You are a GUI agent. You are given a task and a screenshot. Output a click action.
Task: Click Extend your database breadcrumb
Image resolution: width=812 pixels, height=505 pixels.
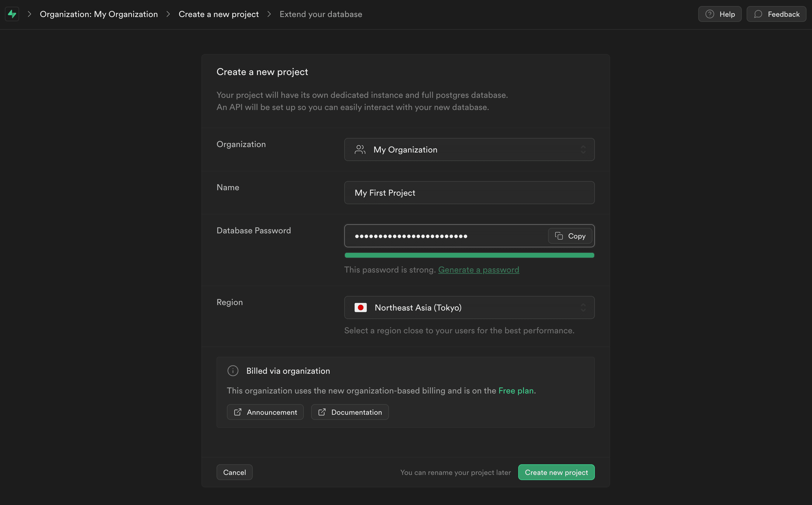coord(321,14)
